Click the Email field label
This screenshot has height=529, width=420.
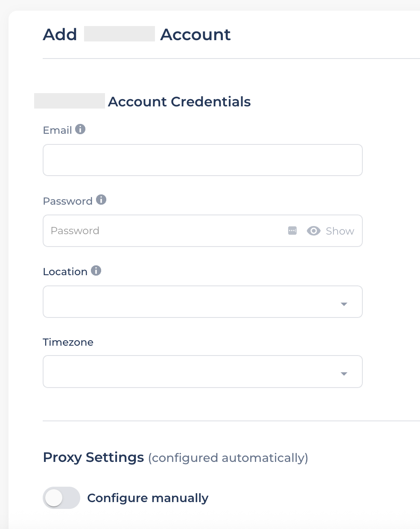[x=57, y=130]
